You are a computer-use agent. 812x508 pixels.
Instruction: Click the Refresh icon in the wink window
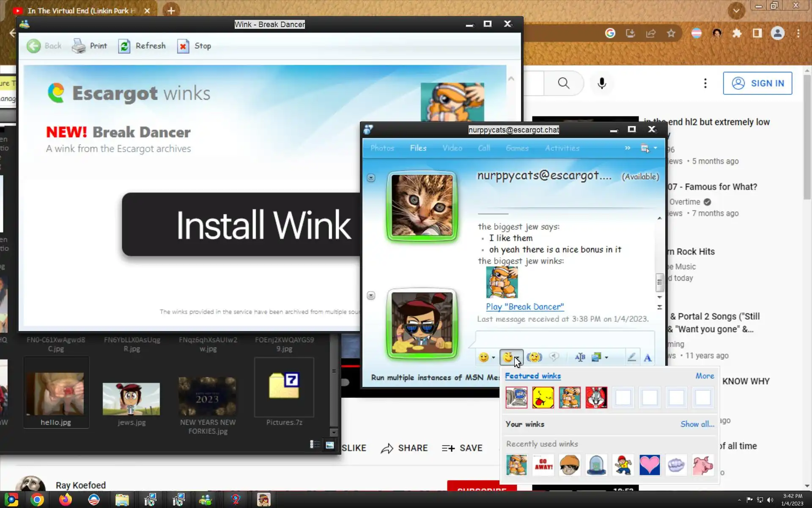click(x=124, y=46)
